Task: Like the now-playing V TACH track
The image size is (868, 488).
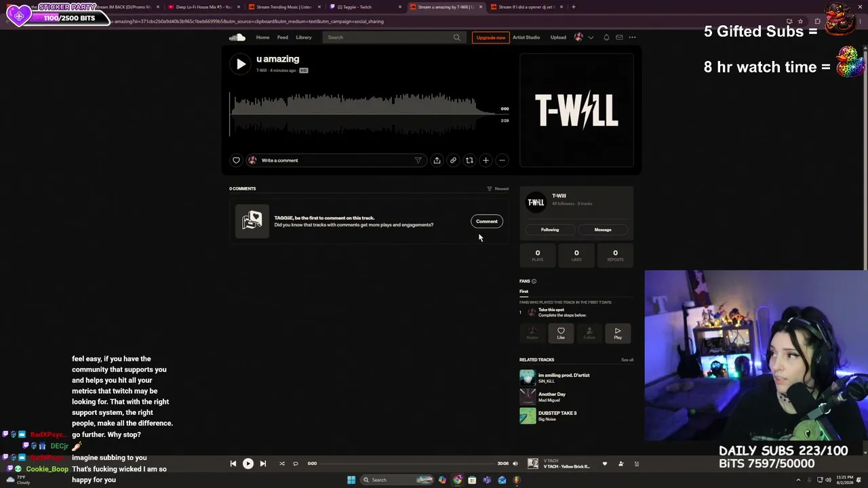Action: (605, 464)
